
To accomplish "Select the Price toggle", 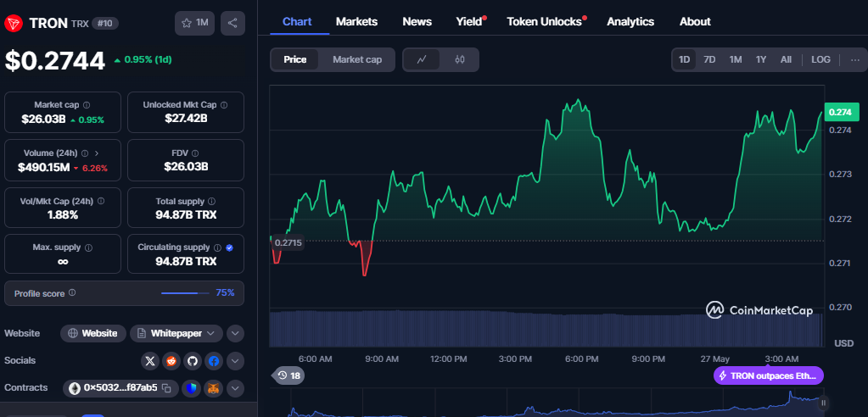I will coord(295,59).
